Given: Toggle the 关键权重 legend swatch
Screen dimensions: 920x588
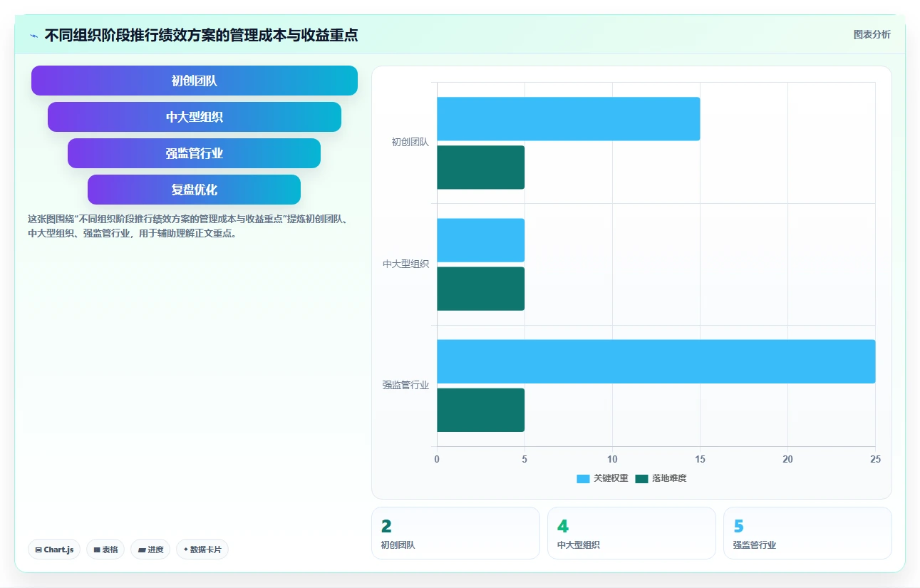Looking at the screenshot, I should 583,478.
